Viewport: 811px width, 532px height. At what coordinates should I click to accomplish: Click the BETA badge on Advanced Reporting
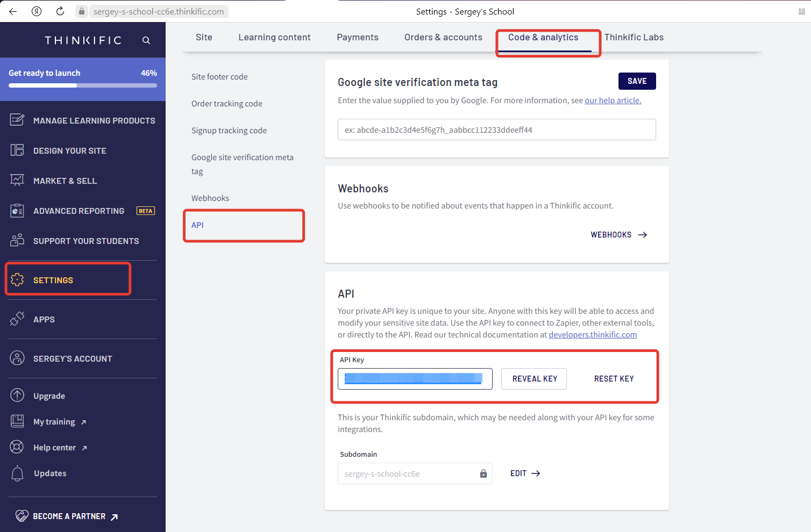[x=146, y=211]
